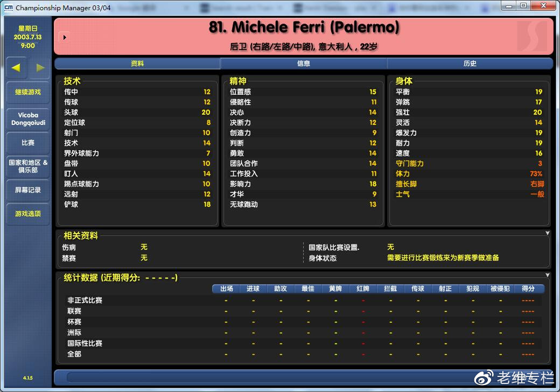Open 国家和地区 & 俱乐部 menu
The height and width of the screenshot is (392, 560).
(x=28, y=166)
